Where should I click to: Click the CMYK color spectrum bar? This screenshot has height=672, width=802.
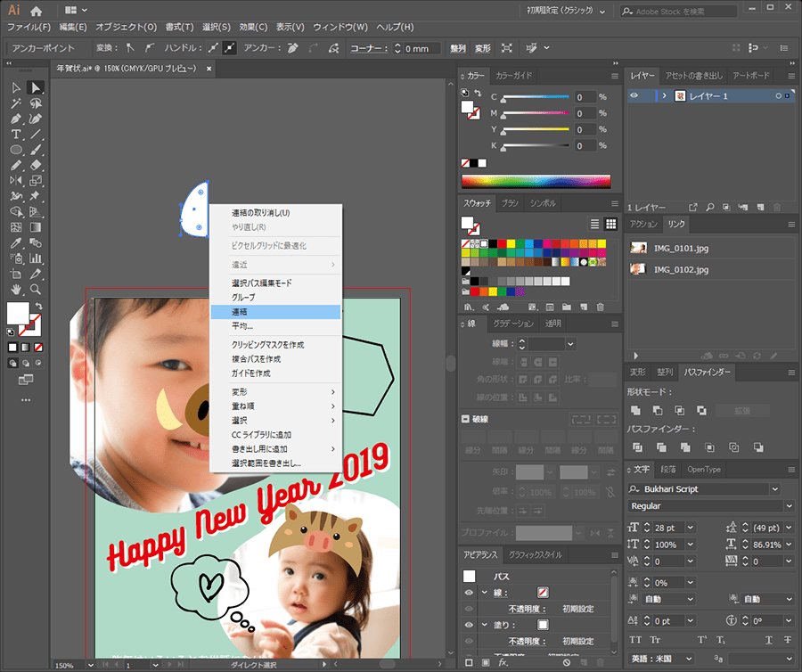536,181
